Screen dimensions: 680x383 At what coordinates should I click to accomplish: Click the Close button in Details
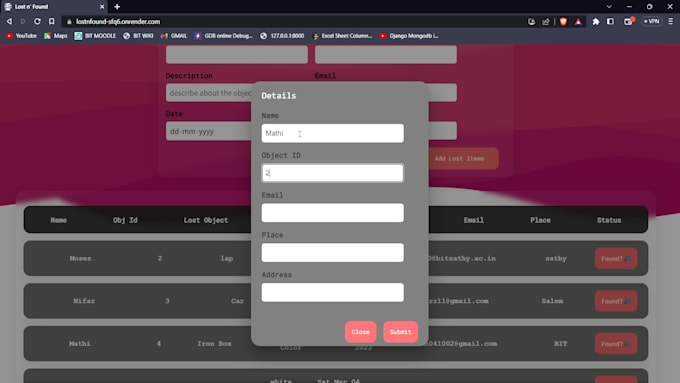point(360,332)
